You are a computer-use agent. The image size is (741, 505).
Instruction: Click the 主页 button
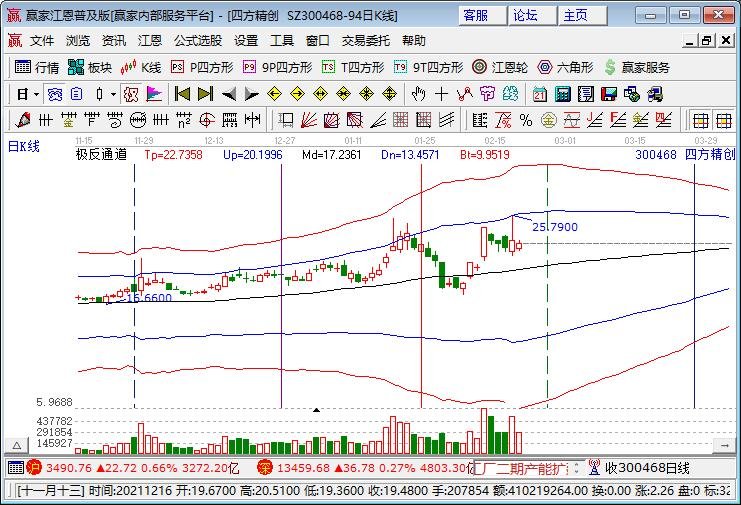tap(582, 16)
